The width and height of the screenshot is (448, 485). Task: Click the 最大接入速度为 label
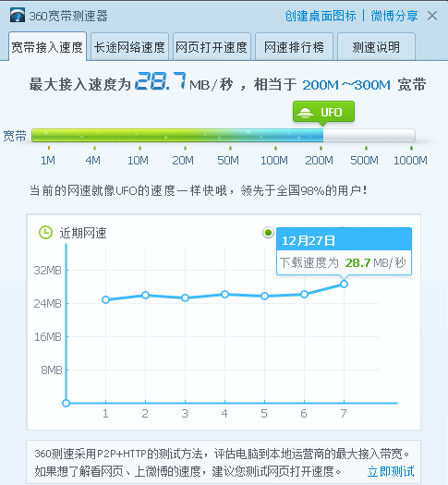click(x=80, y=84)
